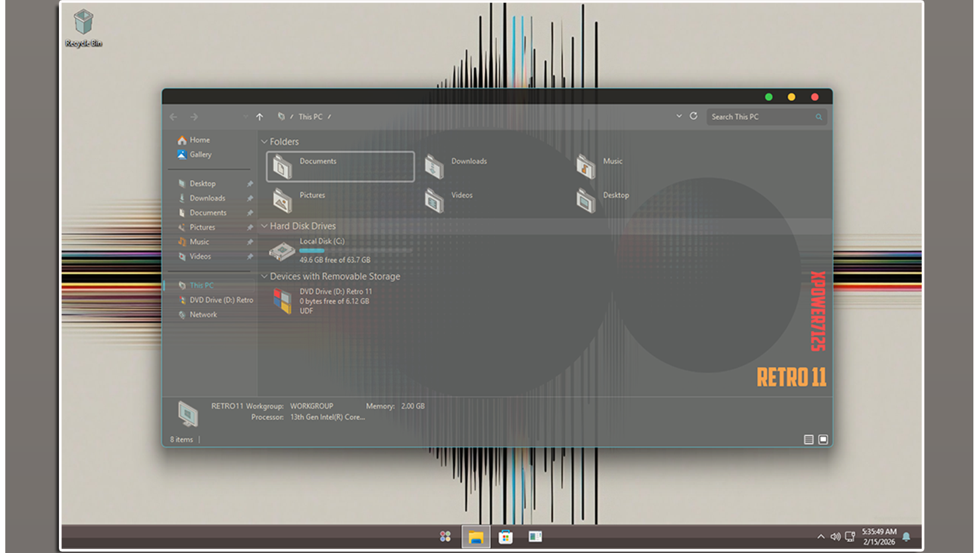The image size is (980, 553).
Task: Click This PC breadcrumb in address bar
Action: click(310, 117)
